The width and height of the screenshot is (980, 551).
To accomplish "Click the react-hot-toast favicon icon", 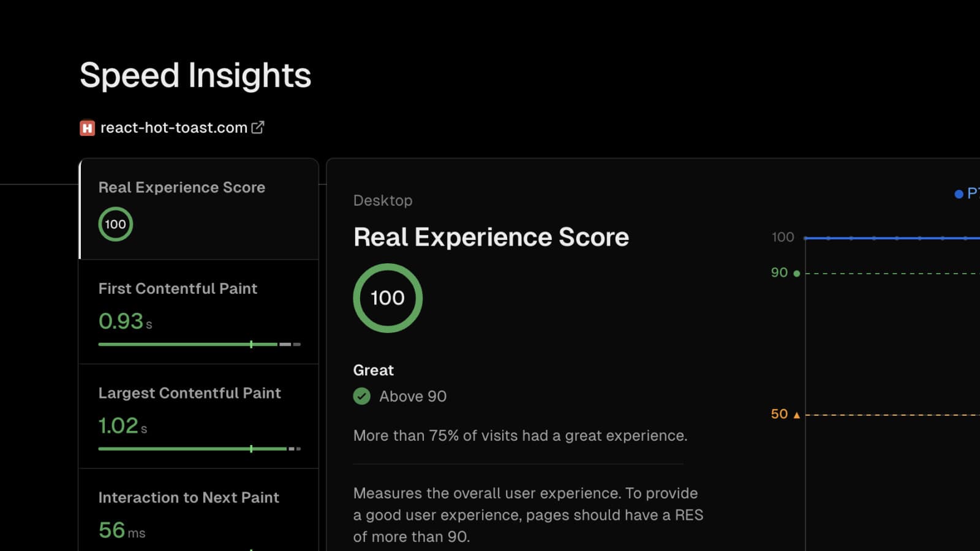I will [87, 128].
